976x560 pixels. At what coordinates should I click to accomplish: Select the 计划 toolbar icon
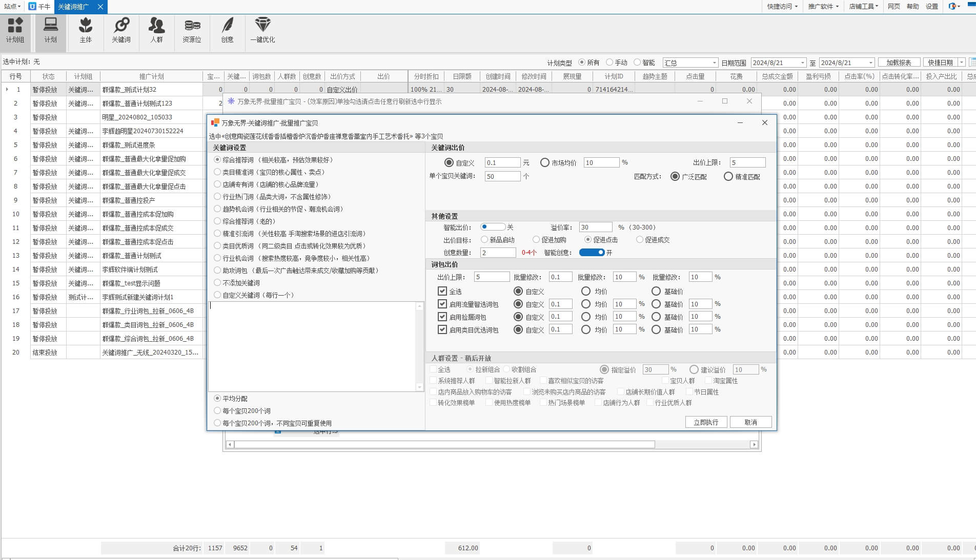[x=50, y=30]
